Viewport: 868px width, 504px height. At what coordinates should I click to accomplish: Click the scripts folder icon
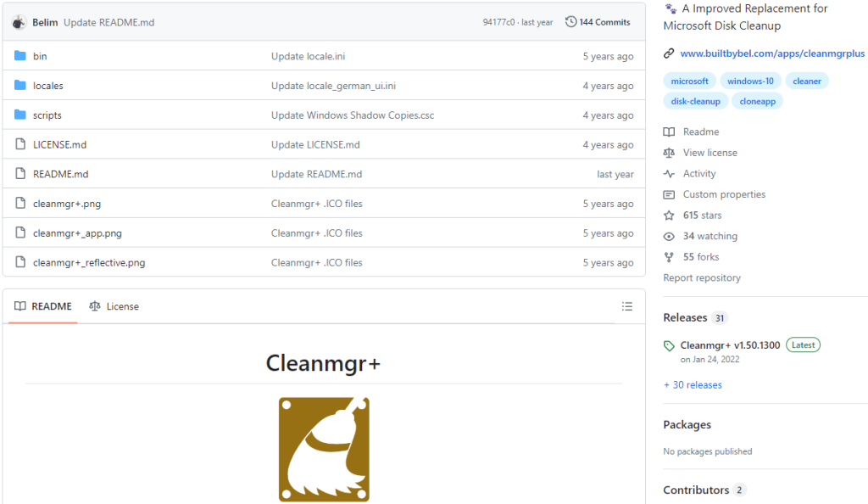click(20, 115)
